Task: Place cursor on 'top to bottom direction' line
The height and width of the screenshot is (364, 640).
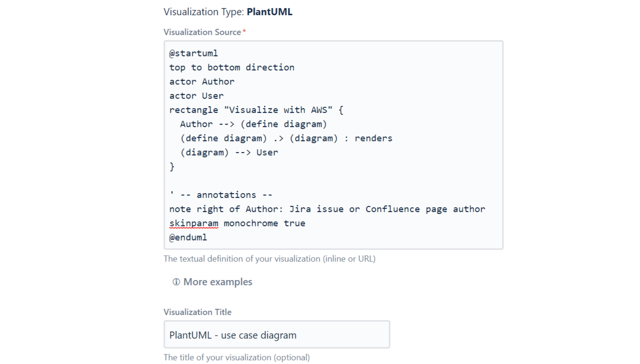Action: coord(231,68)
